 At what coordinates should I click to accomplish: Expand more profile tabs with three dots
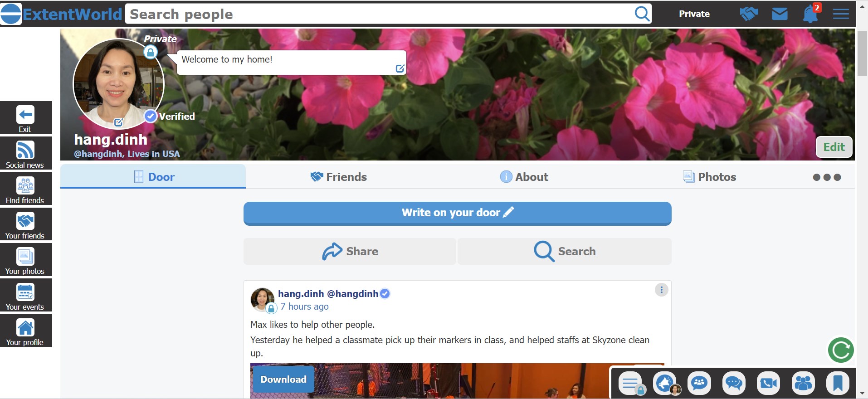tap(827, 177)
